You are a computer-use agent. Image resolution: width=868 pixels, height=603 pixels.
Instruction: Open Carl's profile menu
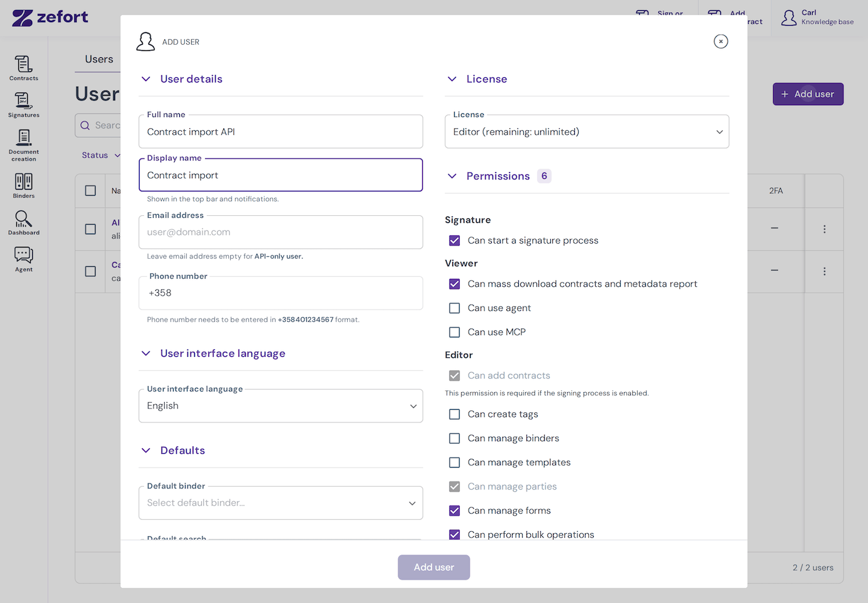817,17
